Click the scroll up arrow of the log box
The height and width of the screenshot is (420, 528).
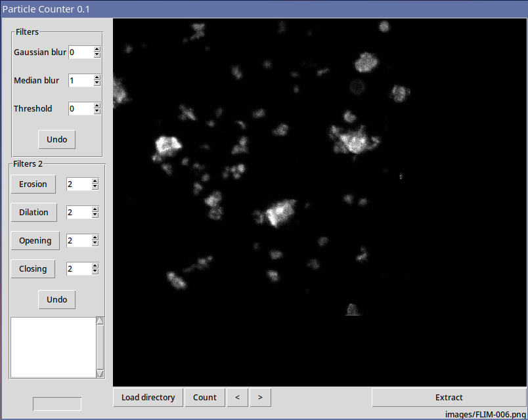click(x=100, y=321)
